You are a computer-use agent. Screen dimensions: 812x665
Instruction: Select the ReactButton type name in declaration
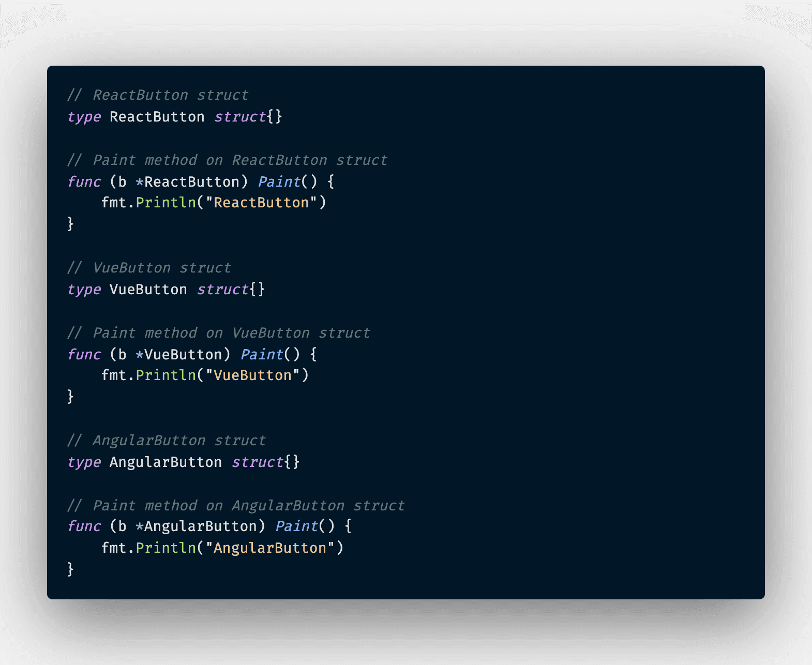pyautogui.click(x=157, y=117)
